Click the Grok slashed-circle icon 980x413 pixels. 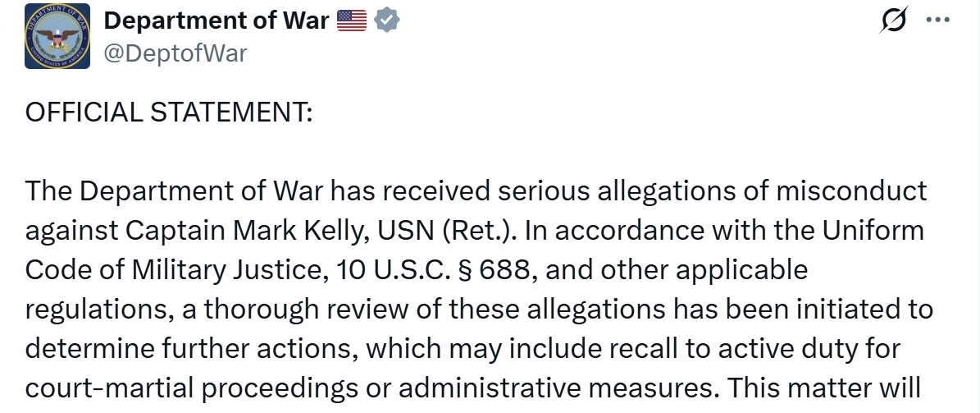coord(893,22)
